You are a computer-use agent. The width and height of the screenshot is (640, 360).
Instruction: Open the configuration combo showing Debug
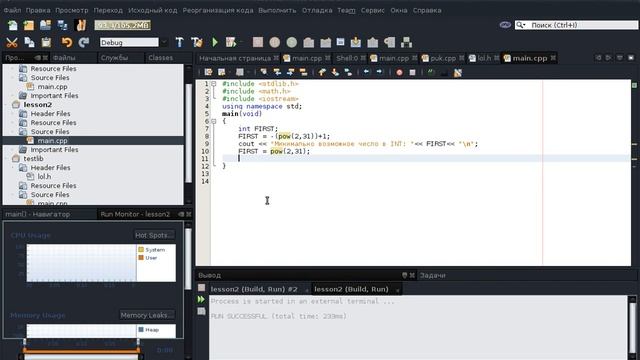[x=133, y=42]
